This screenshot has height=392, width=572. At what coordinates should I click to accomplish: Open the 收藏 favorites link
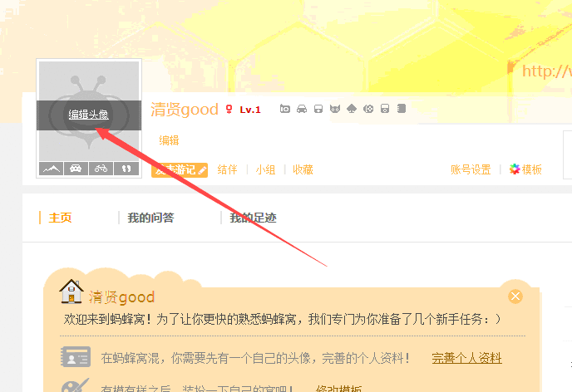pyautogui.click(x=303, y=169)
